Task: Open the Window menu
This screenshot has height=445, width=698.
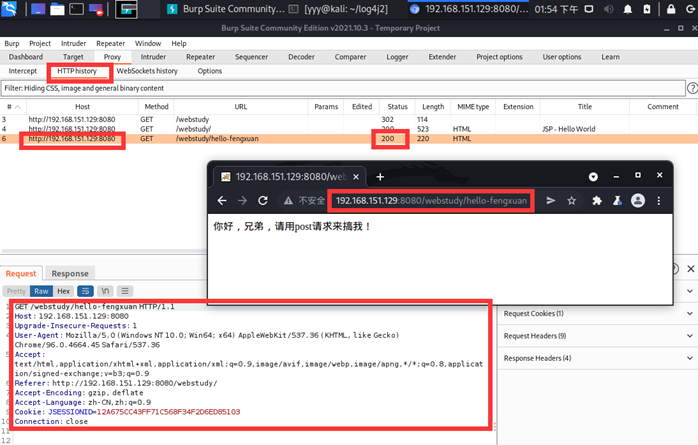Action: coord(148,43)
